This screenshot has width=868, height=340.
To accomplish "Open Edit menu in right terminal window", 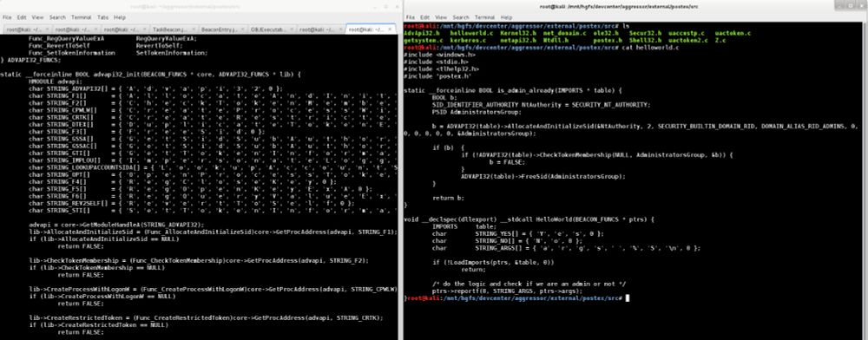I will [424, 17].
